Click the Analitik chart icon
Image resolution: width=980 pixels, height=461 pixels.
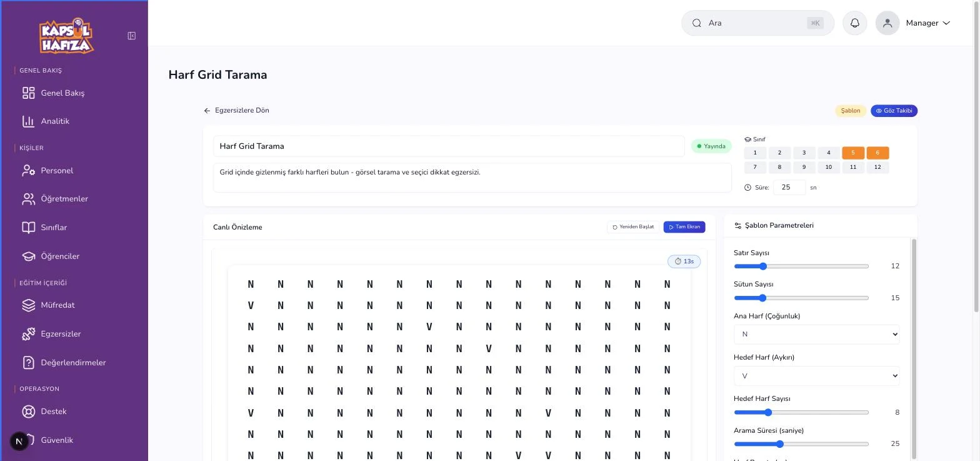(28, 121)
